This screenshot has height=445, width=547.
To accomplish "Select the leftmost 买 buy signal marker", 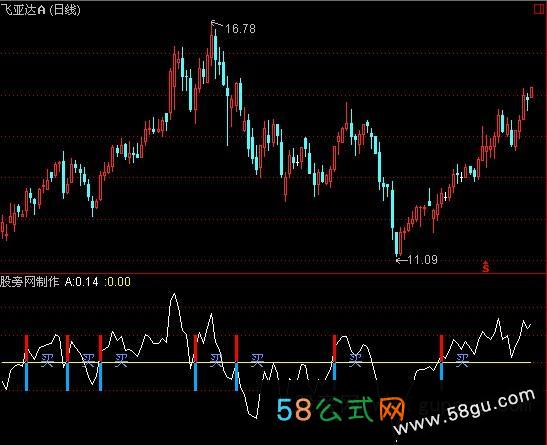I will tap(47, 360).
